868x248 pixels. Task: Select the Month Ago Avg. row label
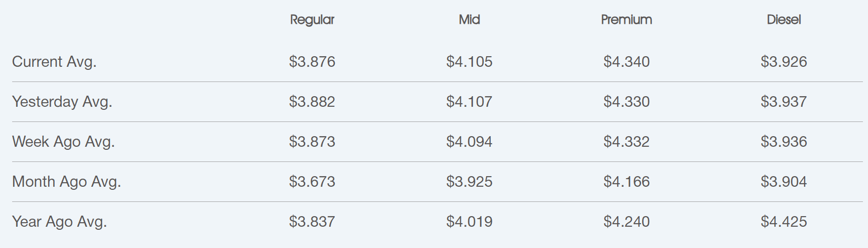66,182
